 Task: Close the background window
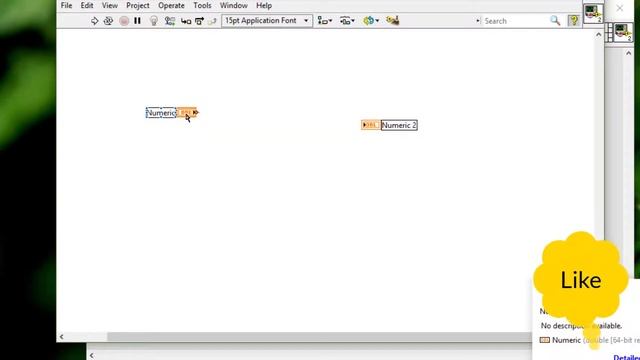(620, 8)
